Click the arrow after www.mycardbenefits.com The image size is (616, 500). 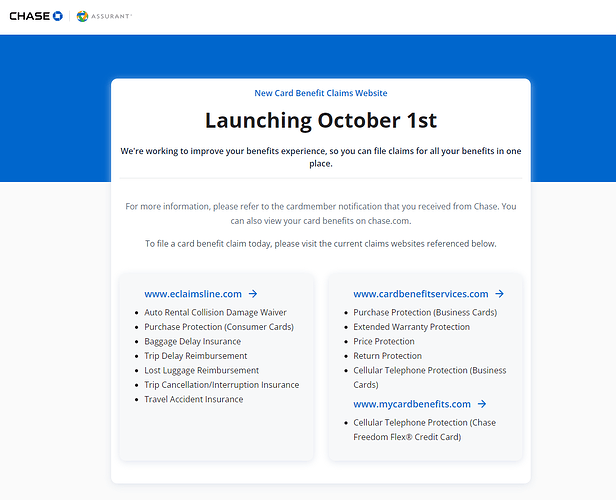click(x=482, y=404)
